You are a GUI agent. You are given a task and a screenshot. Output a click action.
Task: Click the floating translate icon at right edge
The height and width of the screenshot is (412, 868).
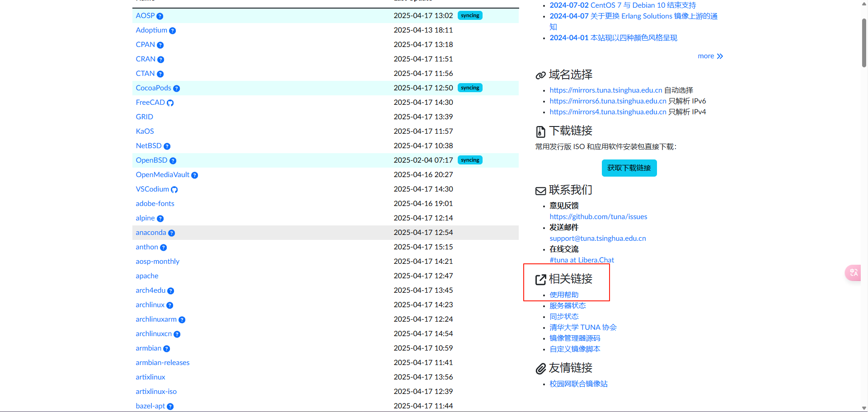coord(854,272)
